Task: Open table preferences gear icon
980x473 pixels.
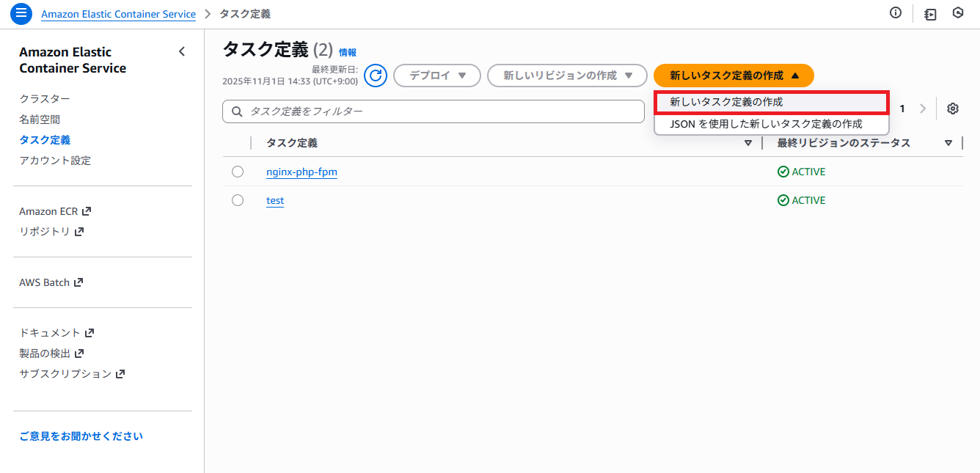Action: [953, 109]
